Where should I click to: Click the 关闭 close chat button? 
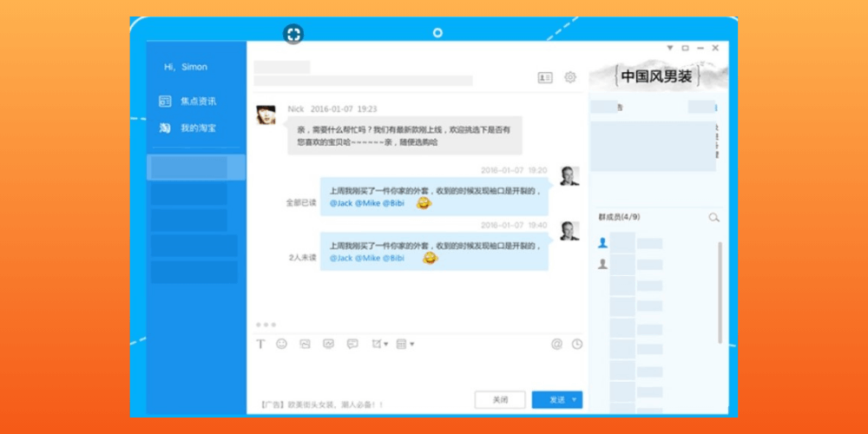[500, 399]
